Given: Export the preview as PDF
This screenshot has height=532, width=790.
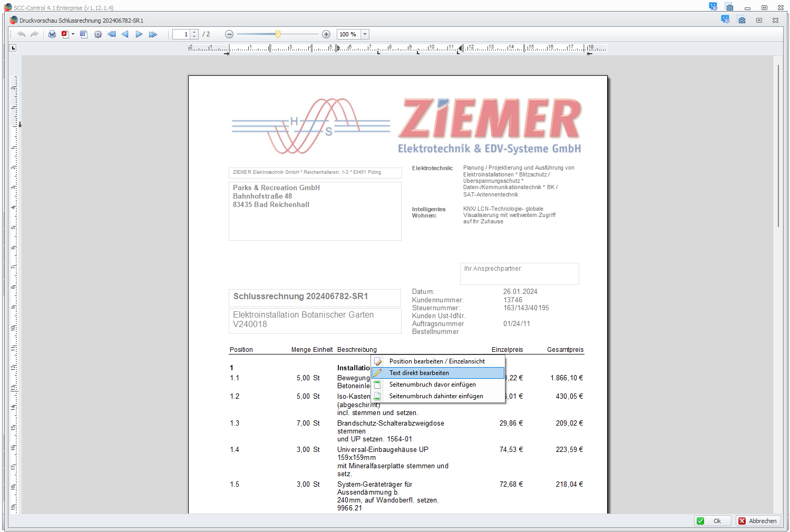Looking at the screenshot, I should click(x=65, y=34).
